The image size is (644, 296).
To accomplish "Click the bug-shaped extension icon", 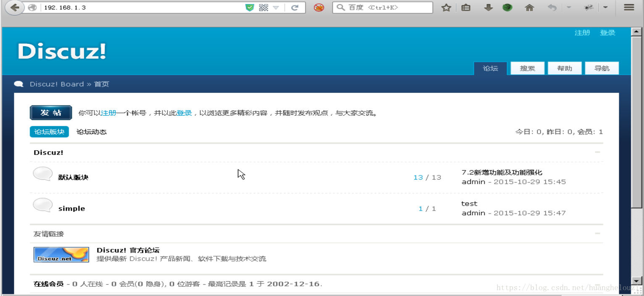I will (589, 8).
